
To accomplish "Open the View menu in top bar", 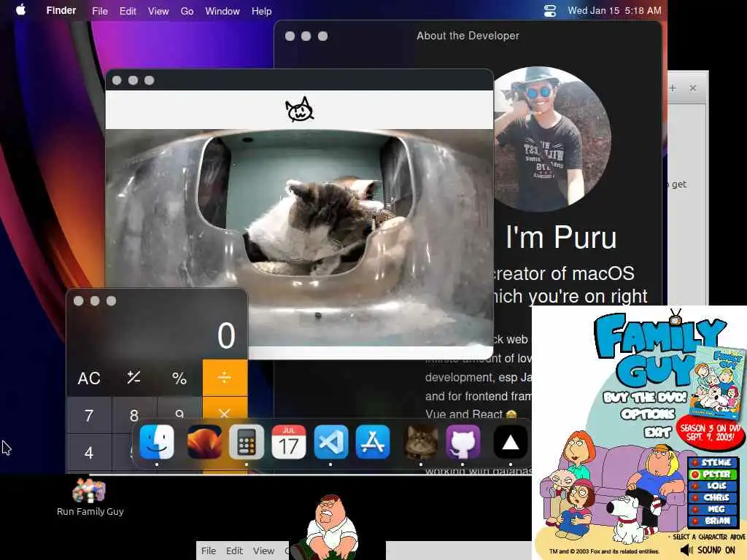I will (x=158, y=11).
